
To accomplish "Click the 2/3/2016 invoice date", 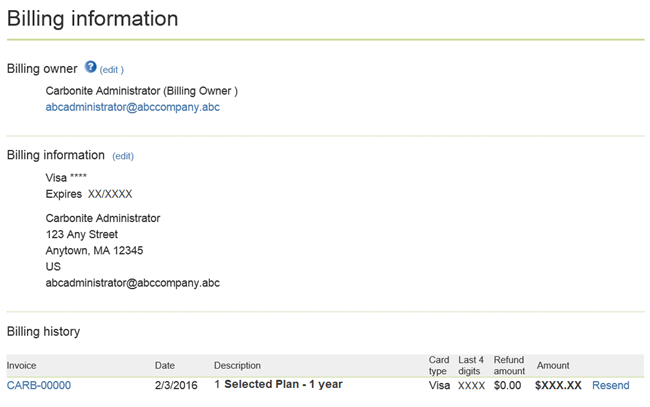I will click(175, 385).
